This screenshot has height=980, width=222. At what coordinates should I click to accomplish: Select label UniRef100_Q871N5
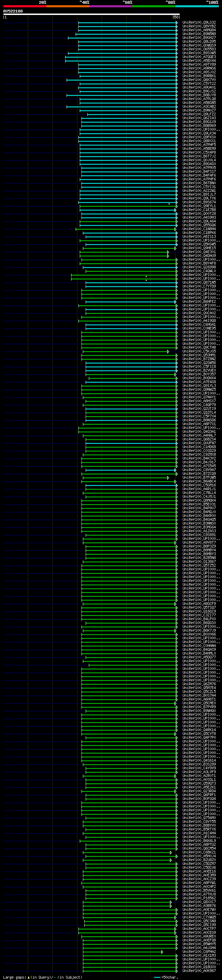[x=199, y=282]
